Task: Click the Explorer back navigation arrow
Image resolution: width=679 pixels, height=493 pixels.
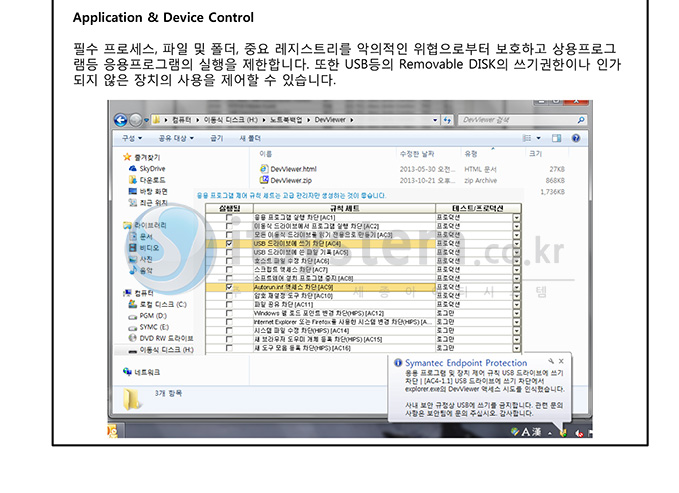Action: click(x=121, y=120)
